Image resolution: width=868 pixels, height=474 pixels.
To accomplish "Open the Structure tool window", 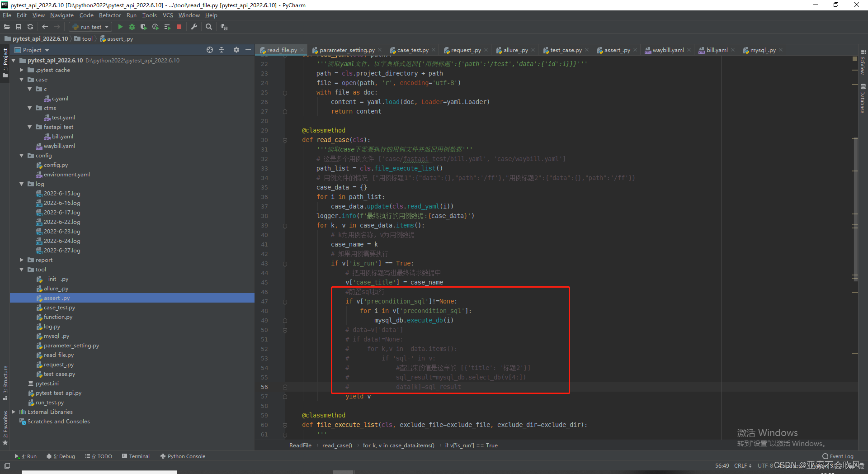I will point(5,383).
